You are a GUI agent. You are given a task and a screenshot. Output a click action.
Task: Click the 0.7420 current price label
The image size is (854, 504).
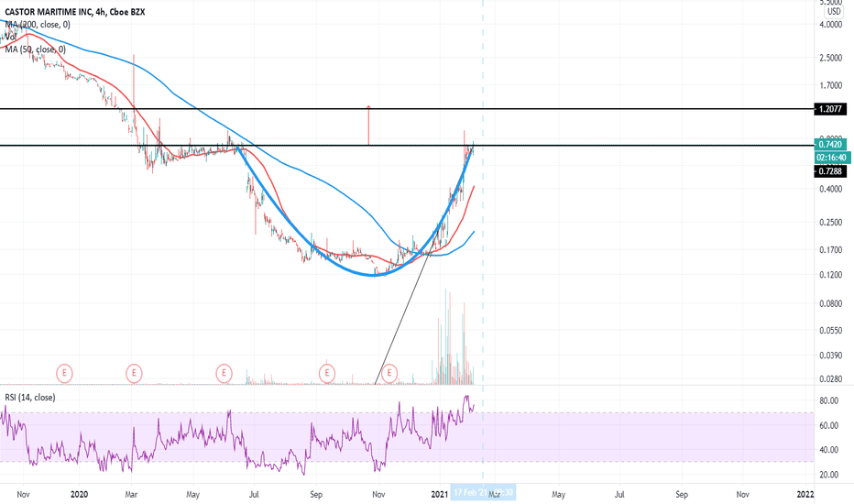coord(830,145)
